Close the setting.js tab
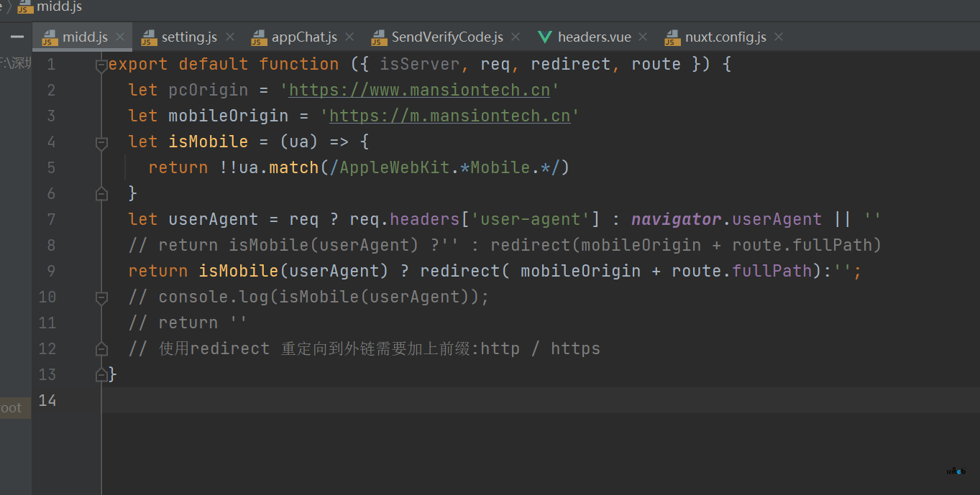Screen dimensions: 980x495 [230, 37]
